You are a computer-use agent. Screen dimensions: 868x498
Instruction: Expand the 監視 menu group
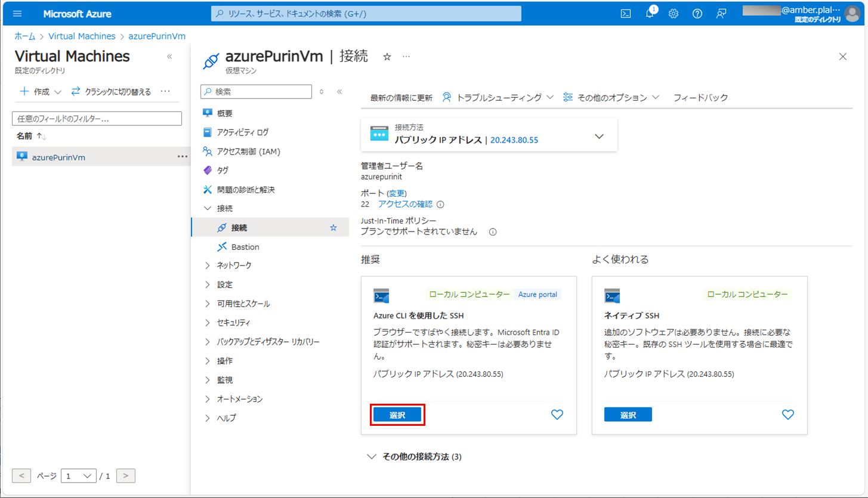tap(208, 380)
